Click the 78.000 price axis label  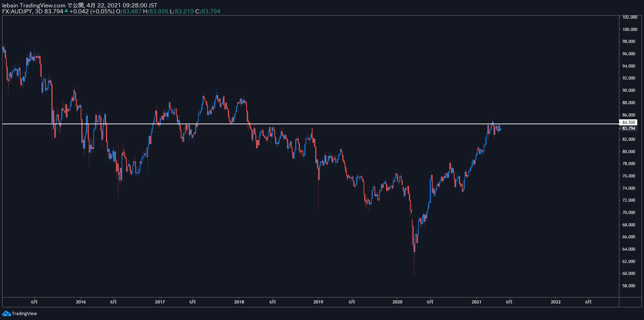point(628,164)
